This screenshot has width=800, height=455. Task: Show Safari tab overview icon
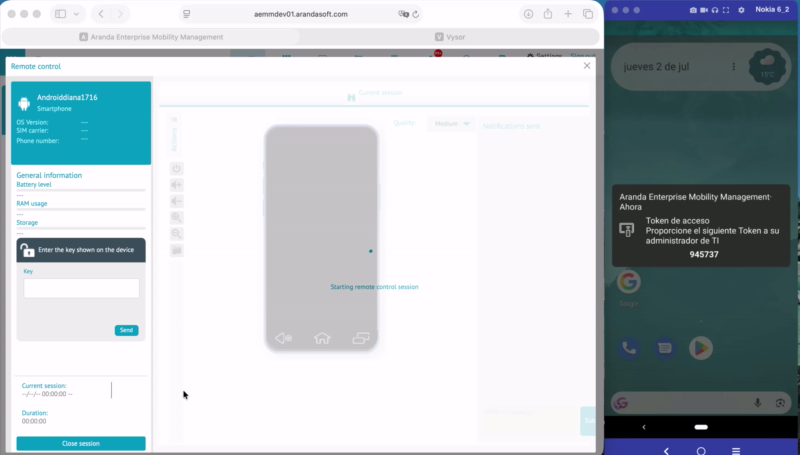588,14
